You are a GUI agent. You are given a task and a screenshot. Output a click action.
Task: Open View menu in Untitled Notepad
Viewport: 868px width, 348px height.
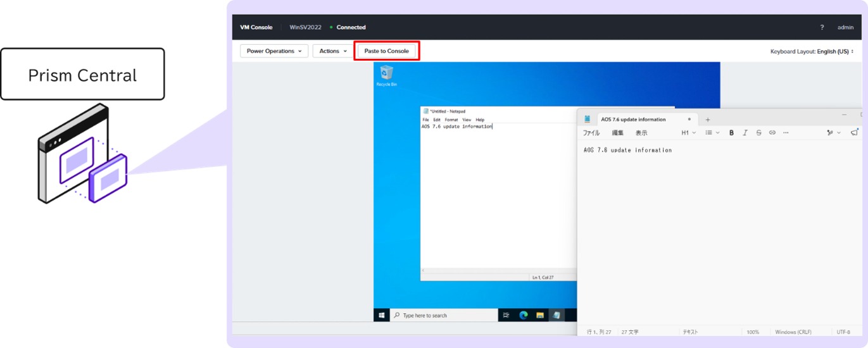467,120
